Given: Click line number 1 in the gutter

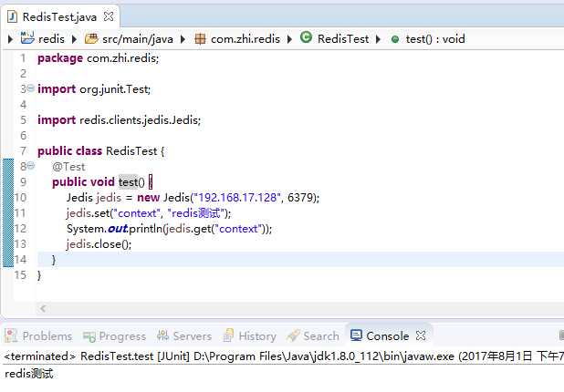Looking at the screenshot, I should click(23, 57).
